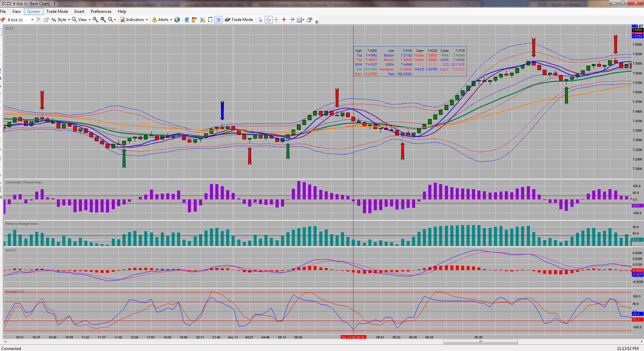Open the Preferences menu
This screenshot has height=351, width=644.
101,12
